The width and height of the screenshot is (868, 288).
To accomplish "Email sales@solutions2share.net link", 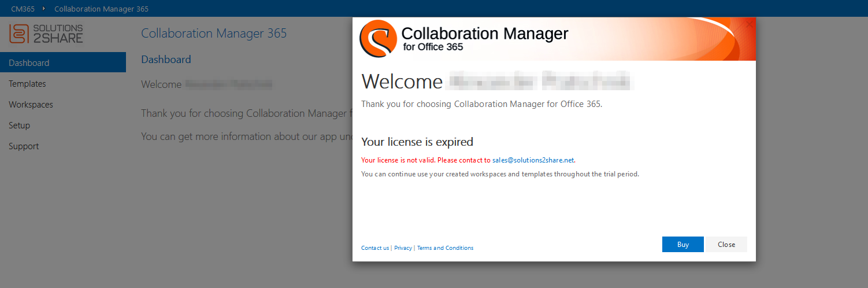I will coord(533,160).
